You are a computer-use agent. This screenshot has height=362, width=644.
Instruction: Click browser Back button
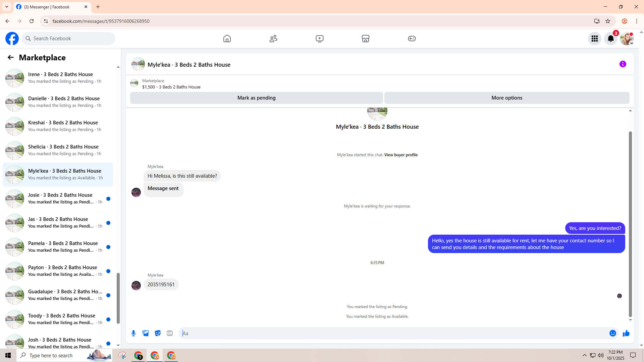(x=7, y=21)
